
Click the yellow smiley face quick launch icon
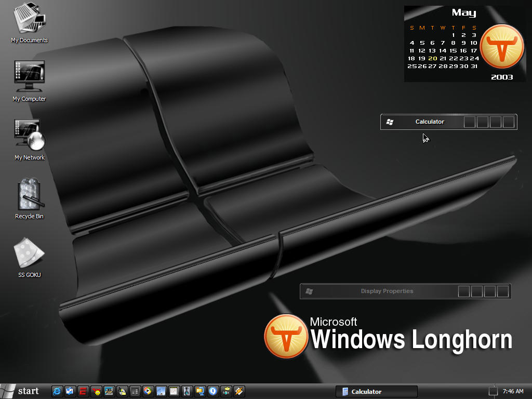coord(96,391)
